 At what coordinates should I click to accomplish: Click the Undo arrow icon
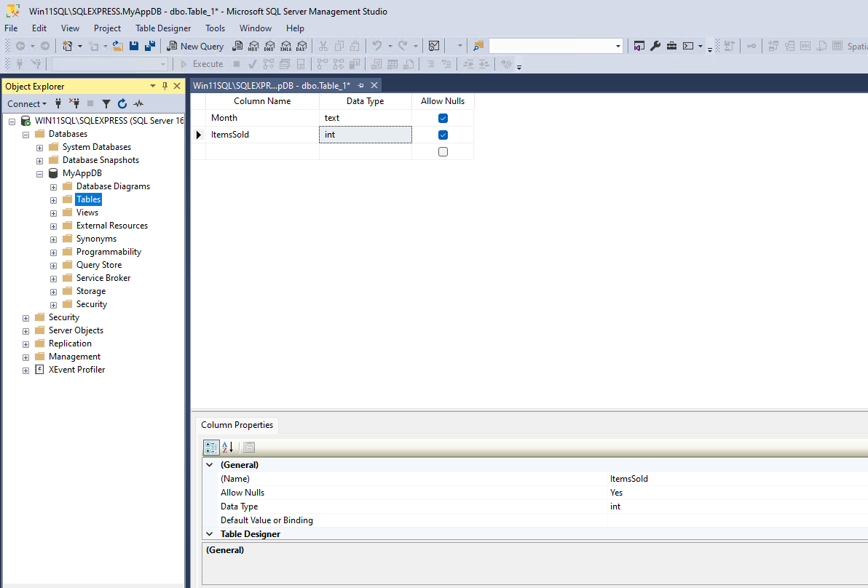[x=377, y=46]
